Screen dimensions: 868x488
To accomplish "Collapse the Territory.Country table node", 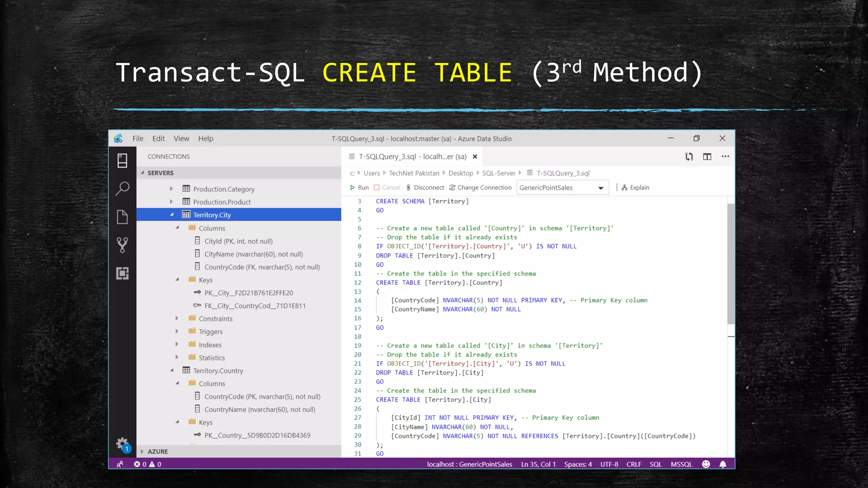I will click(x=172, y=370).
